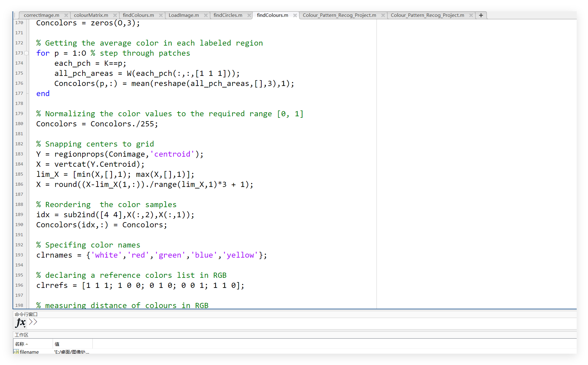The image size is (588, 365).
Task: Click the 值 column header
Action: click(x=57, y=344)
